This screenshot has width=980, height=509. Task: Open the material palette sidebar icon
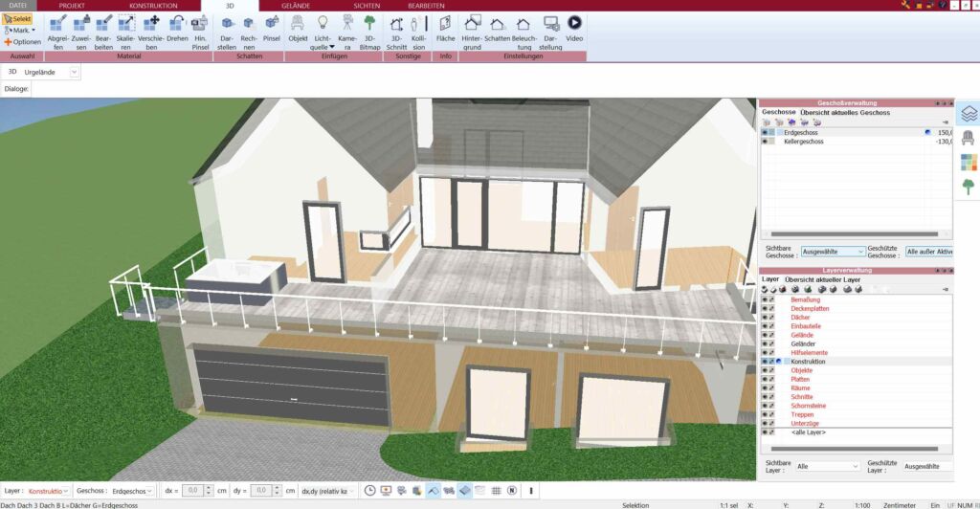[x=969, y=163]
